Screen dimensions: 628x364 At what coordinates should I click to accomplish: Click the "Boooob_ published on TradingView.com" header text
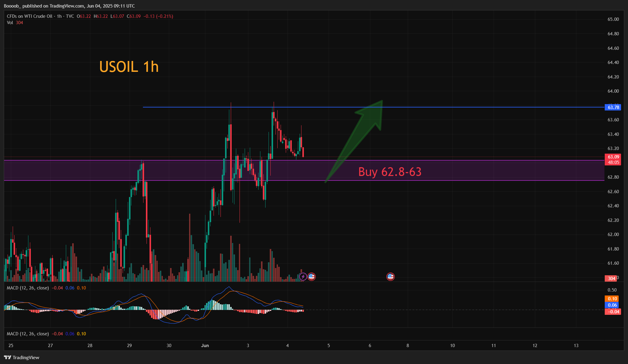[44, 6]
